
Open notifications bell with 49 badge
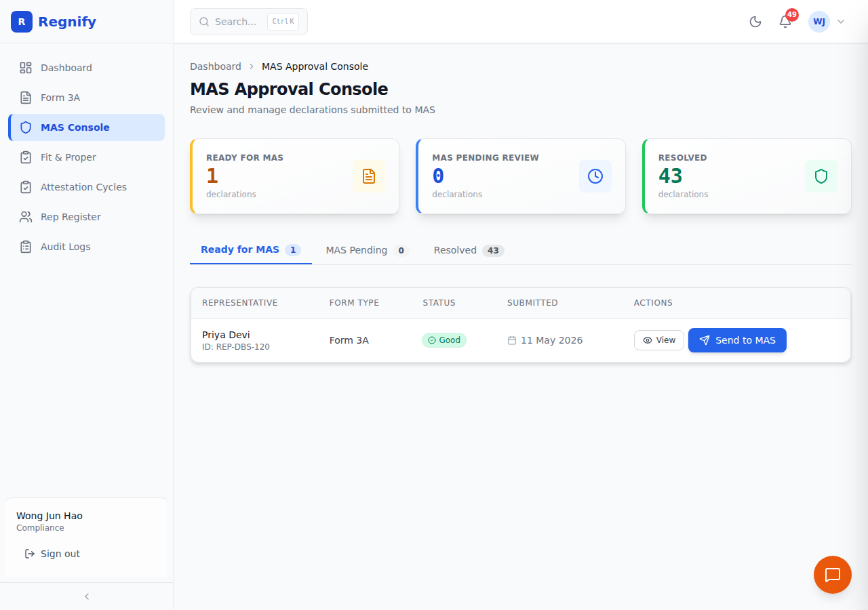pyautogui.click(x=785, y=22)
